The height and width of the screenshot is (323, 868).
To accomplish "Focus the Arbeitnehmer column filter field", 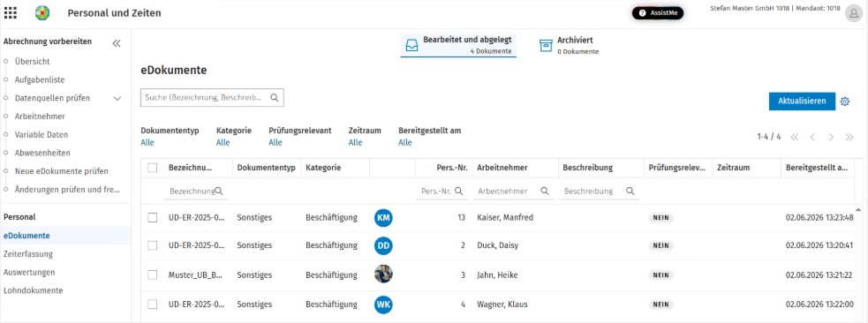I will tap(513, 192).
